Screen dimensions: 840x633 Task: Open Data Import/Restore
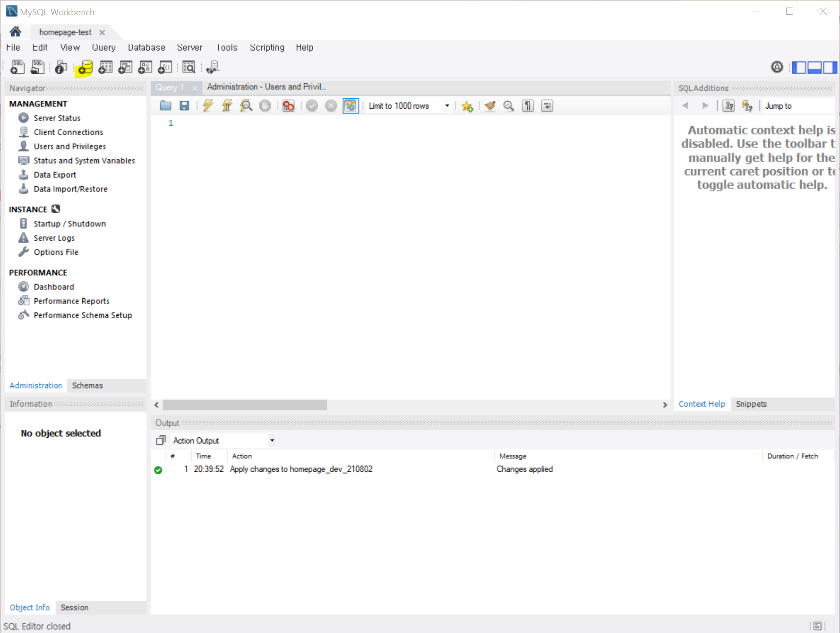[70, 189]
